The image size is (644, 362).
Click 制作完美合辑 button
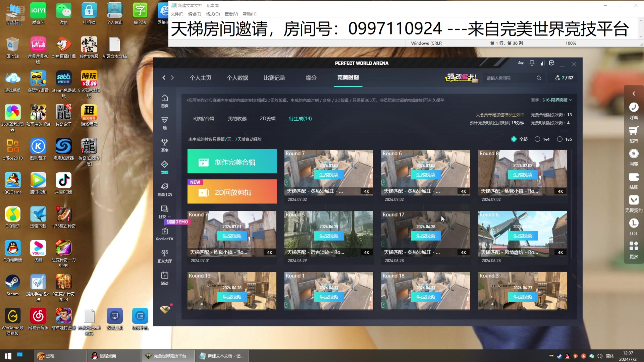232,161
